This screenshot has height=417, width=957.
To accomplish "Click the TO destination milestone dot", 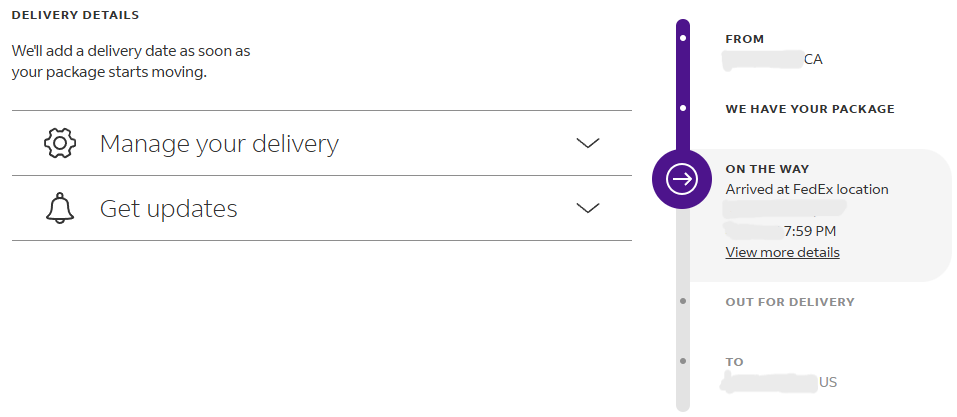I will 683,361.
